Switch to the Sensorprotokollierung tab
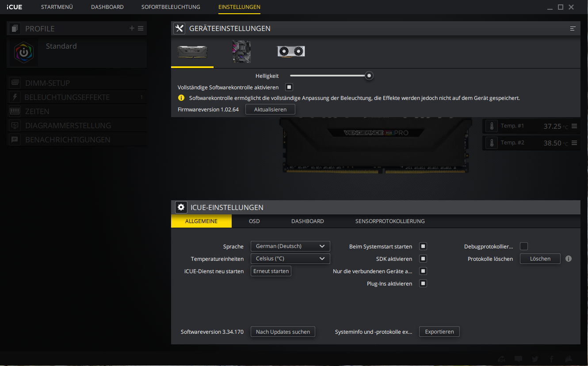This screenshot has width=588, height=366. [x=390, y=221]
